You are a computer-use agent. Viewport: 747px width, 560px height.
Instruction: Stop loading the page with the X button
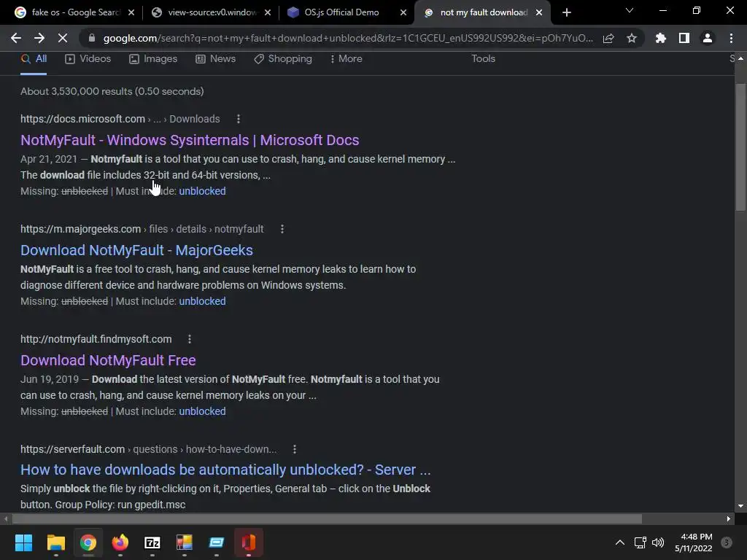coord(63,38)
